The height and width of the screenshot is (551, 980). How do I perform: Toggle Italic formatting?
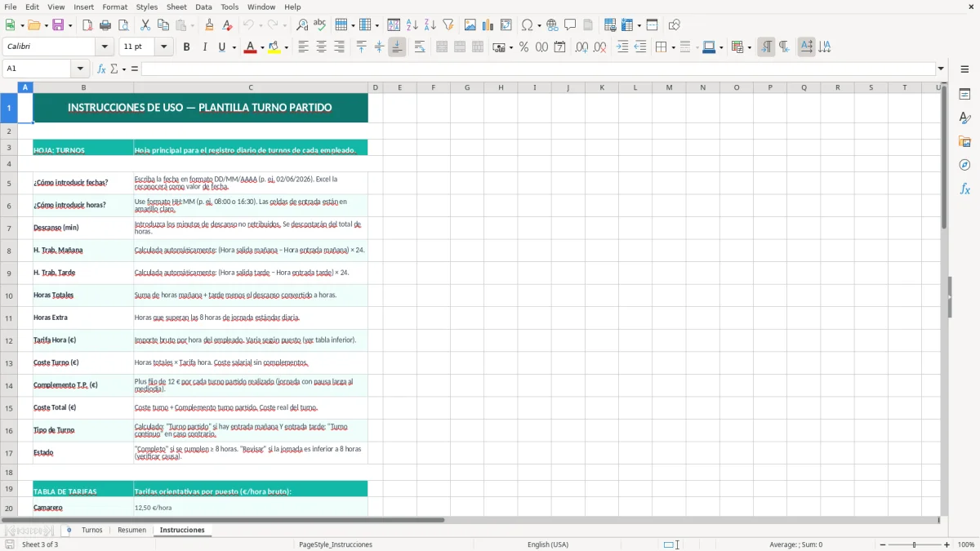pyautogui.click(x=204, y=47)
